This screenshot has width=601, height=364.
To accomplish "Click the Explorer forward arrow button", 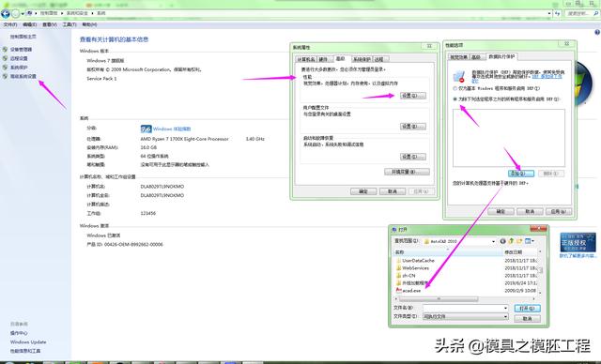I will 16,14.
